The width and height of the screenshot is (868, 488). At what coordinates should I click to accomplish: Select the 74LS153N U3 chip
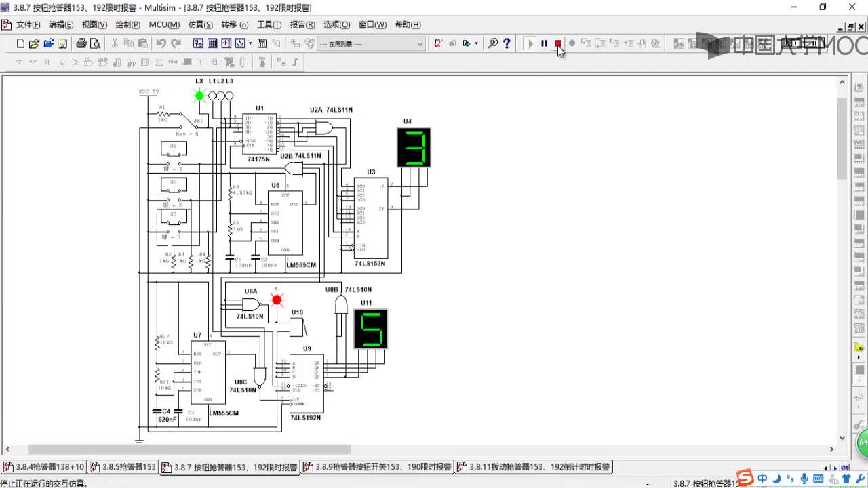pos(370,218)
